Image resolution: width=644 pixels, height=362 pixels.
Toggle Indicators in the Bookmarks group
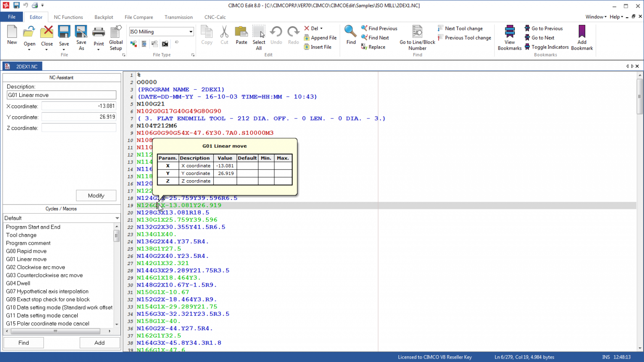(x=547, y=47)
